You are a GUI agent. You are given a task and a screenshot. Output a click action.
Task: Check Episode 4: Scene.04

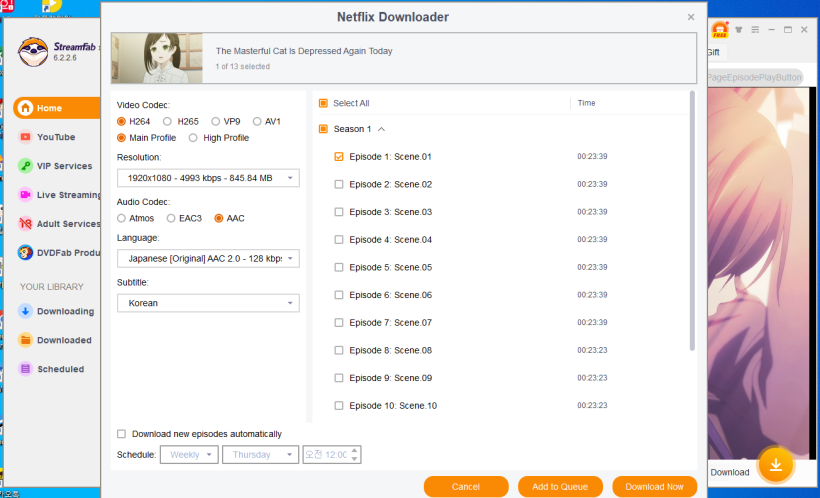click(339, 240)
